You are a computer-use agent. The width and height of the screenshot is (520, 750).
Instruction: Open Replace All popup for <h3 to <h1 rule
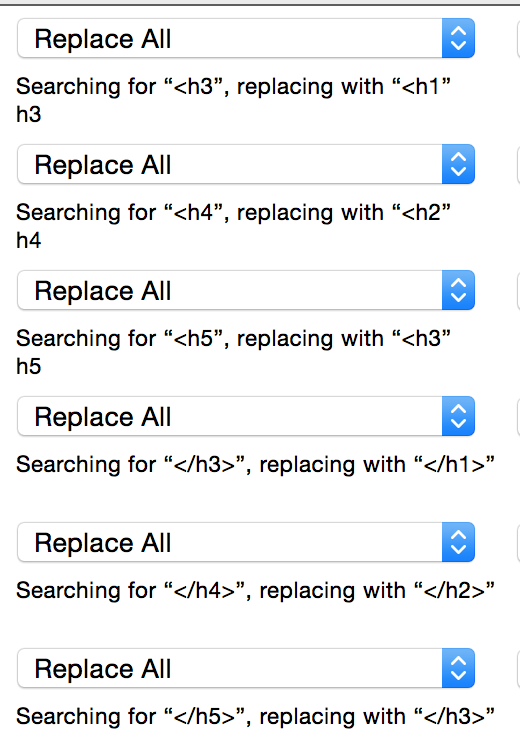point(246,38)
